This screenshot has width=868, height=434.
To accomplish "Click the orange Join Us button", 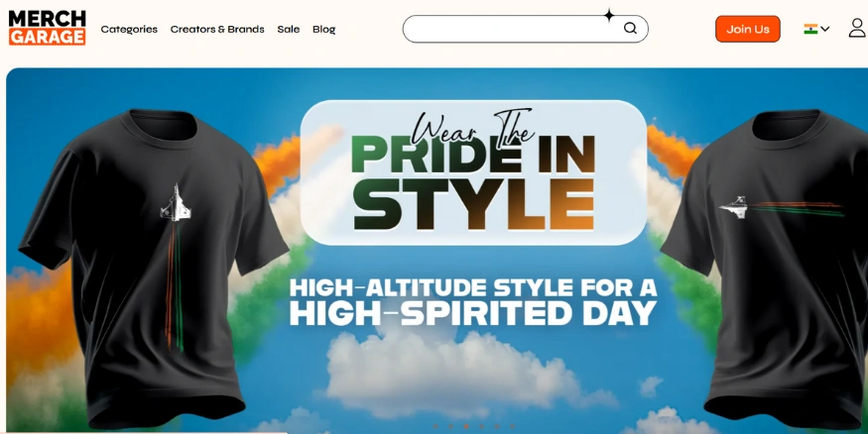I will tap(747, 29).
